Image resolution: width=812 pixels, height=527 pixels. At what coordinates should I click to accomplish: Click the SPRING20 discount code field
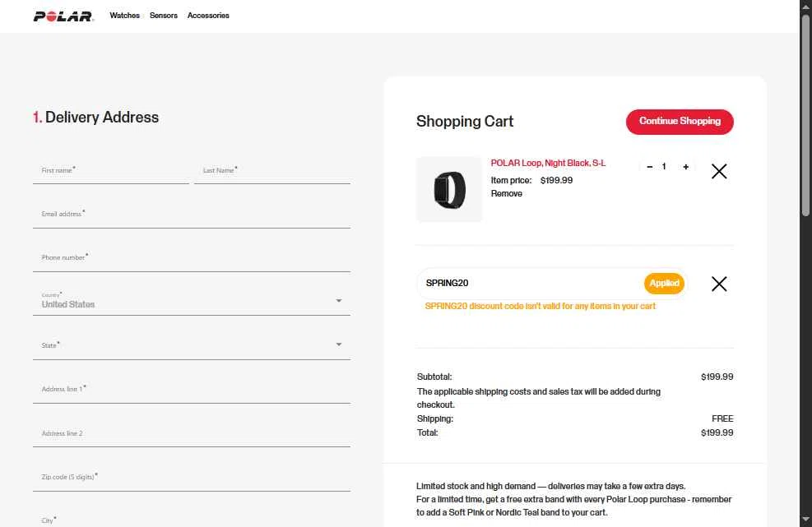coord(531,283)
